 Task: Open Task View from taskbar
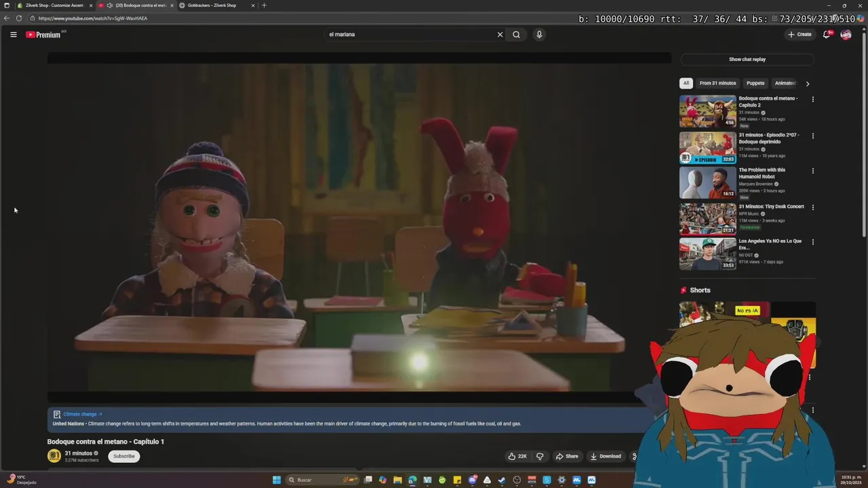pos(368,480)
